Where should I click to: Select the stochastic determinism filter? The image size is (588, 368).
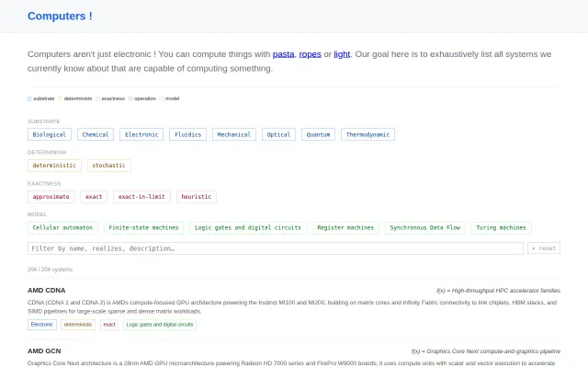tap(109, 166)
